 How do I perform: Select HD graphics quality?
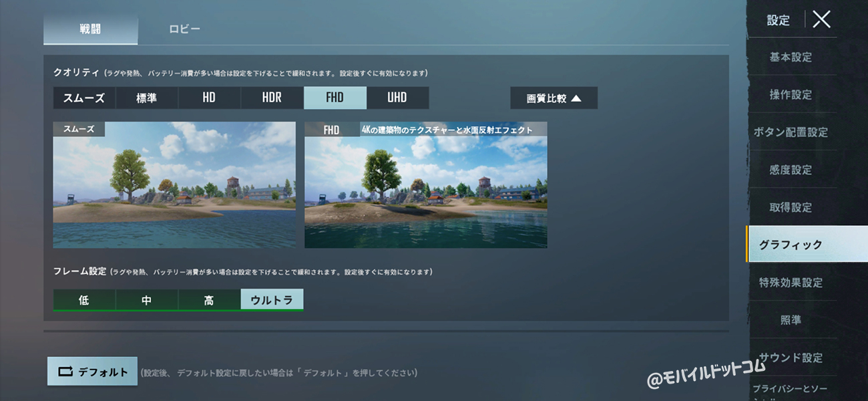coord(209,98)
